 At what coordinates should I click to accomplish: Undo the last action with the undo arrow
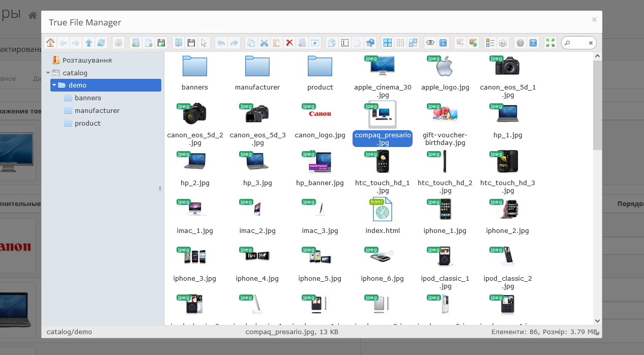click(x=221, y=43)
